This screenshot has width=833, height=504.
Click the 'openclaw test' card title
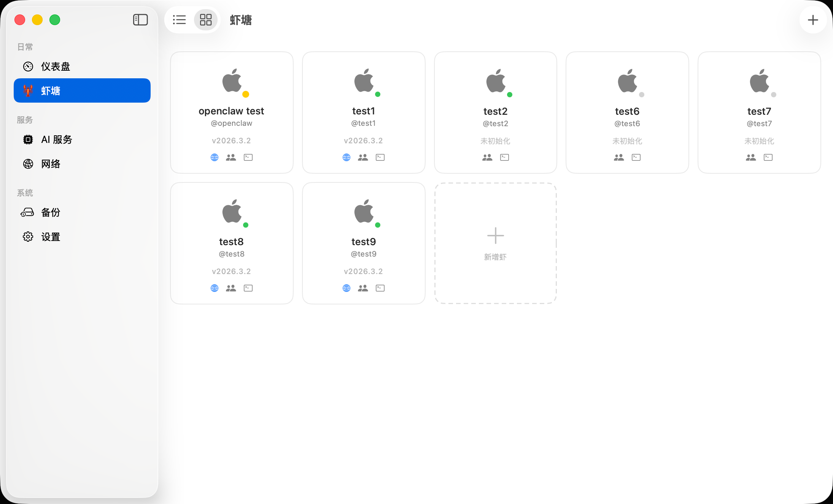[231, 111]
